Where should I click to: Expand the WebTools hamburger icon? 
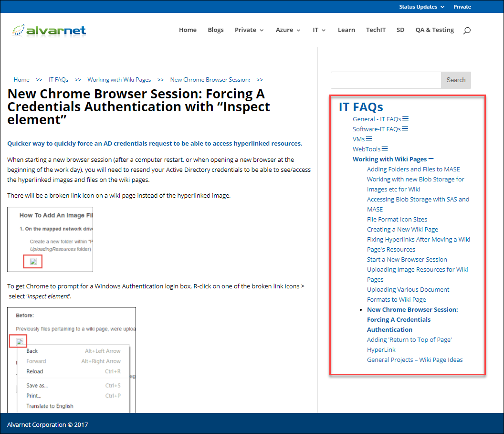[x=385, y=149]
